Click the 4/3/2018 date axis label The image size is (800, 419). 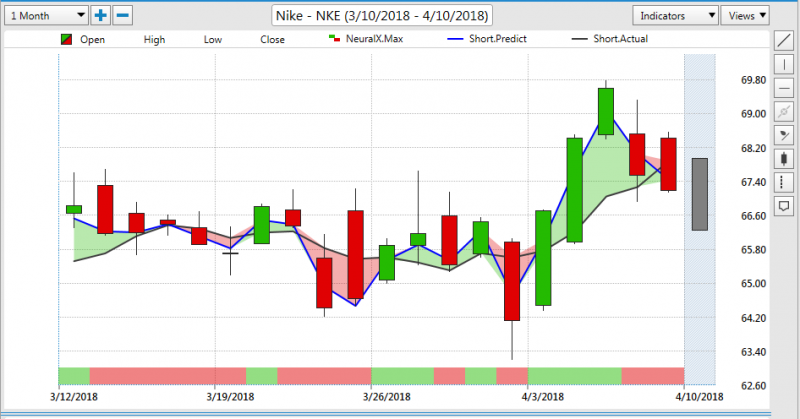[542, 397]
